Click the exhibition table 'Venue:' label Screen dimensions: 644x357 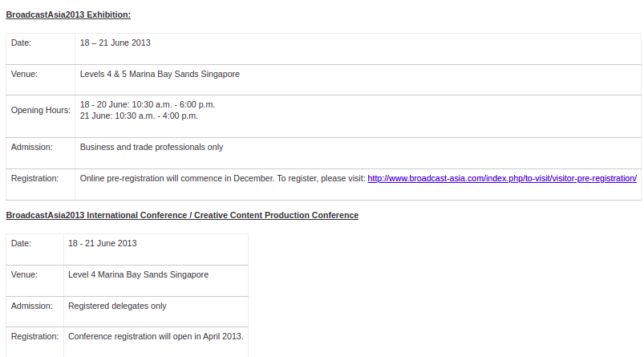24,74
